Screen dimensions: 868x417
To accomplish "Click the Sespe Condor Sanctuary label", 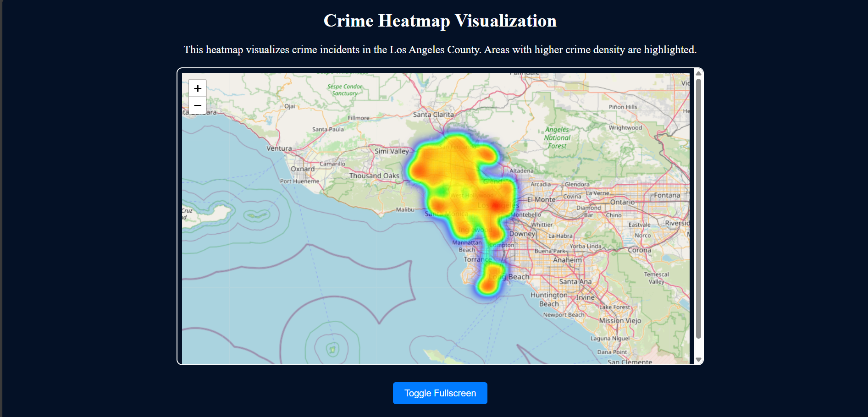I will [344, 90].
